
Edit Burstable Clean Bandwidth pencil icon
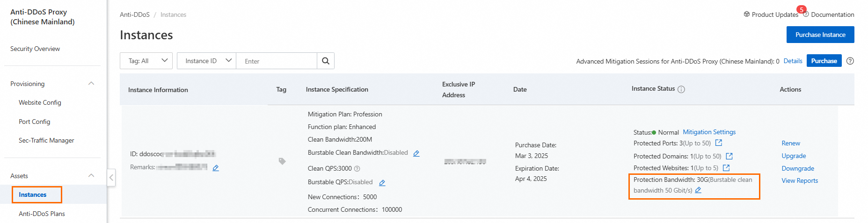coord(416,153)
